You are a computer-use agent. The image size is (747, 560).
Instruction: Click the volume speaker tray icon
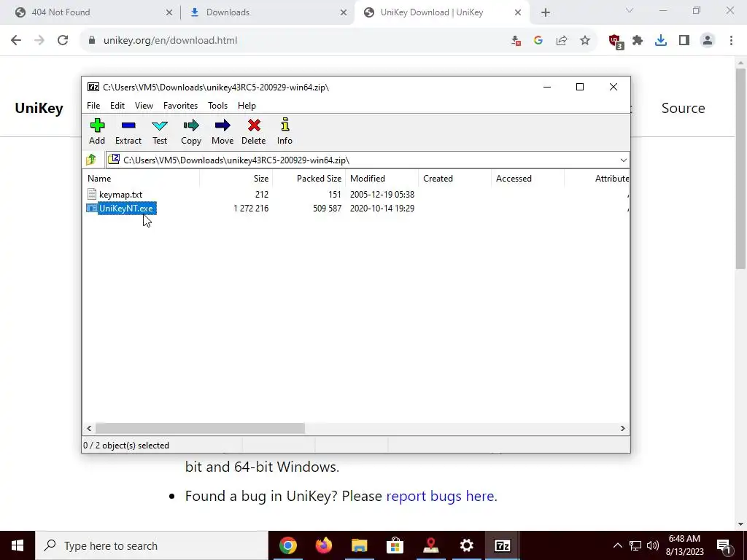click(x=653, y=545)
